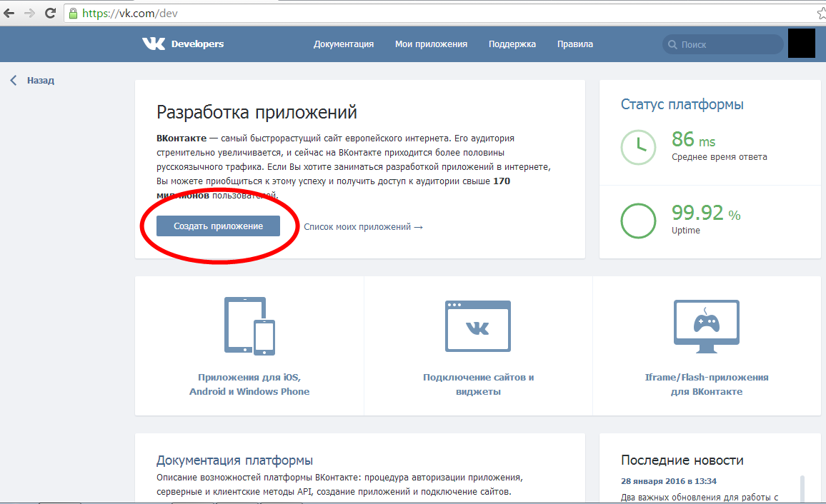Click the profile avatar in header

[x=801, y=44]
